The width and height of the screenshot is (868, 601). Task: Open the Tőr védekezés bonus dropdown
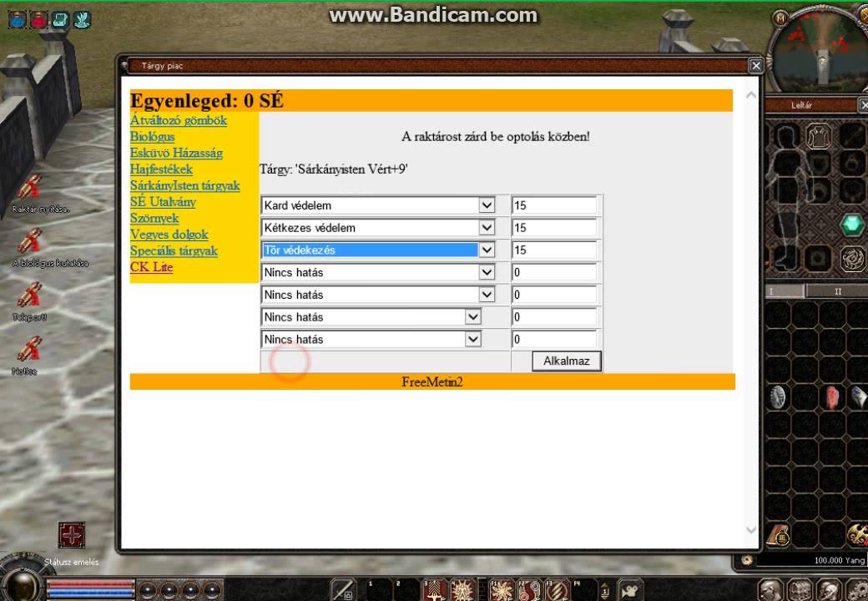[378, 250]
